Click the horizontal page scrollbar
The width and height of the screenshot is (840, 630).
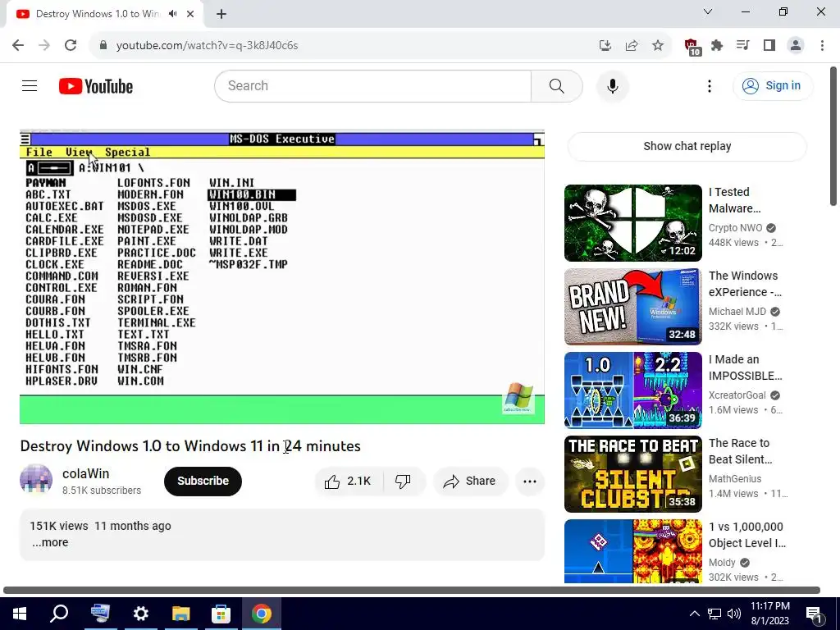click(x=412, y=591)
